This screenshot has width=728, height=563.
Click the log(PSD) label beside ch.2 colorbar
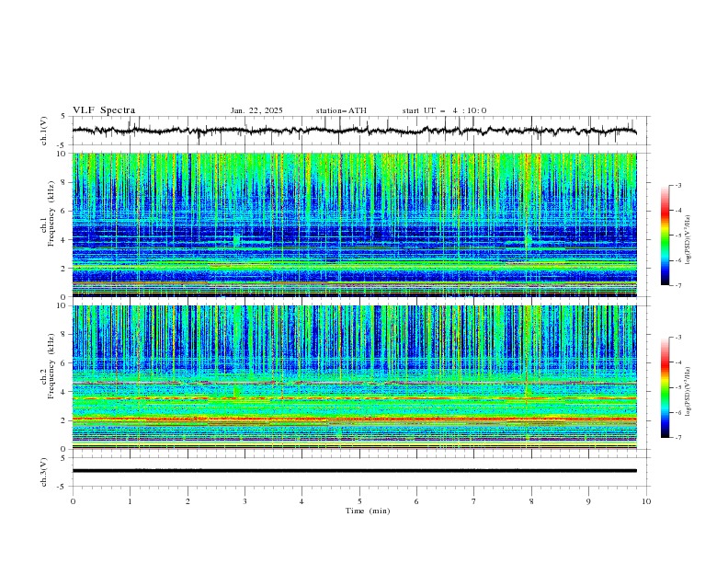pos(688,393)
